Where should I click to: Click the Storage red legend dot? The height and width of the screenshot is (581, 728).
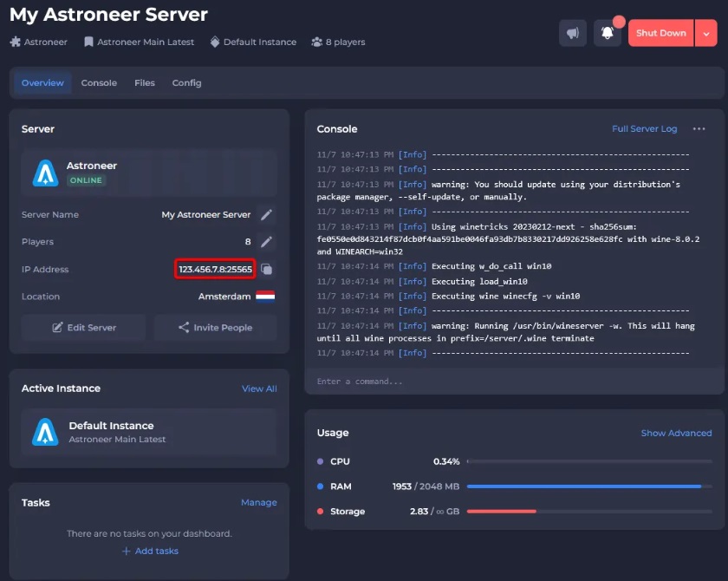(x=320, y=512)
